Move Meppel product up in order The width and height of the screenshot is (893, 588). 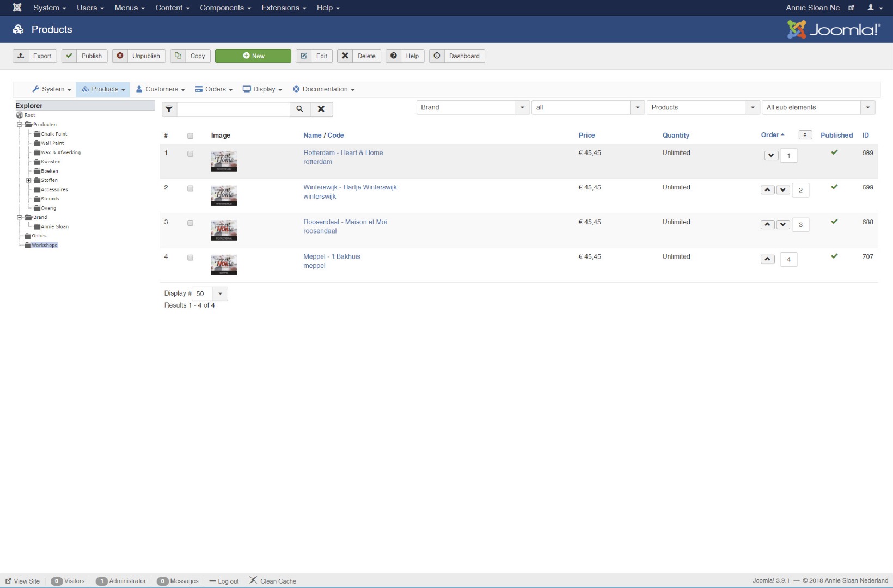point(767,259)
